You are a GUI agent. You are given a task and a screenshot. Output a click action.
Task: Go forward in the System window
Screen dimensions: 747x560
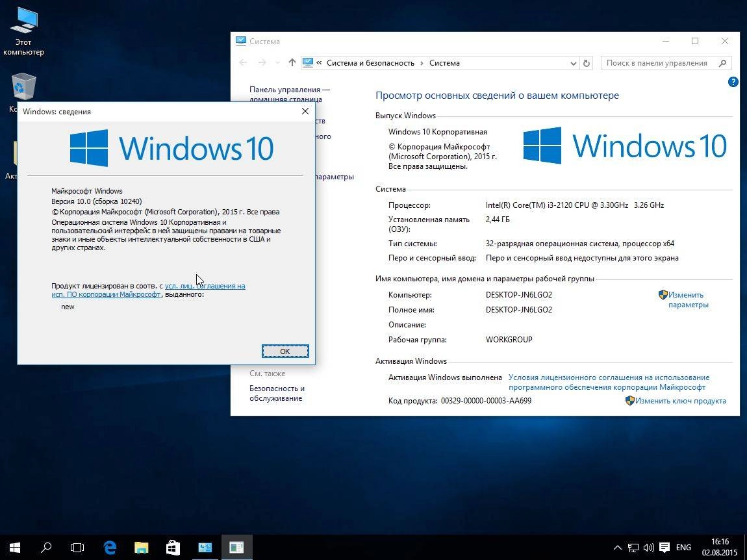point(262,63)
